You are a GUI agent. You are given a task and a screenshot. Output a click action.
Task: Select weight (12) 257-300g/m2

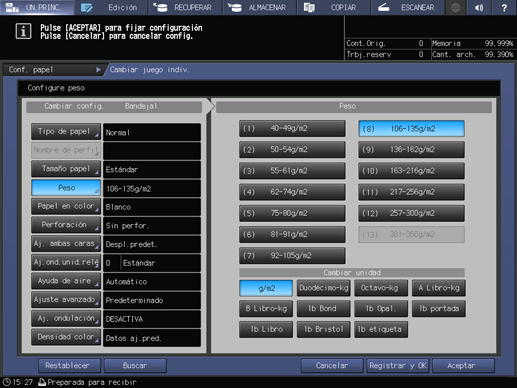pos(411,213)
